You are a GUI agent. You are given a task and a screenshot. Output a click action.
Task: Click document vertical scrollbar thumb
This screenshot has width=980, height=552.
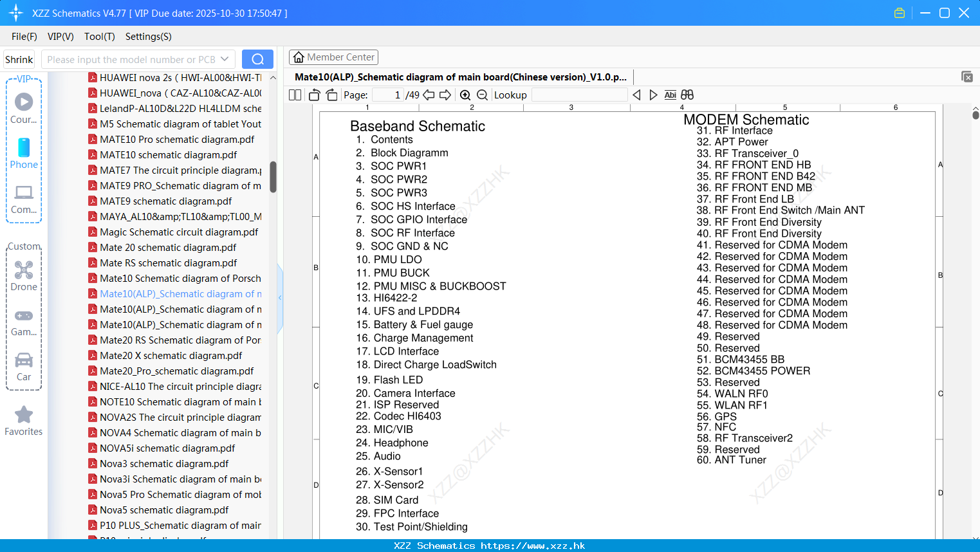[x=975, y=115]
